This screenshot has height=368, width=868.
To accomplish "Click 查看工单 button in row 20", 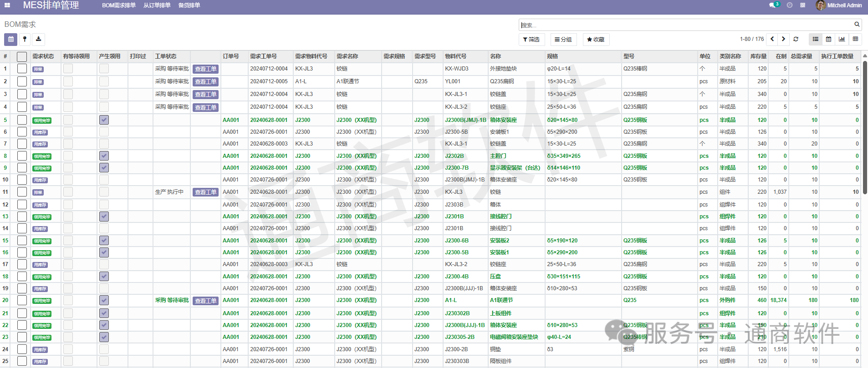I will pos(205,301).
